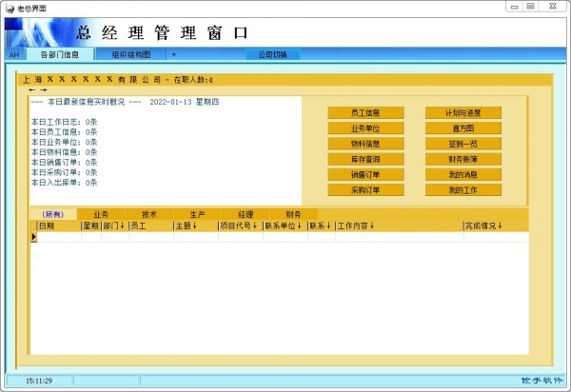Minimize the 老总界面 window
This screenshot has height=392, width=571.
[515, 7]
